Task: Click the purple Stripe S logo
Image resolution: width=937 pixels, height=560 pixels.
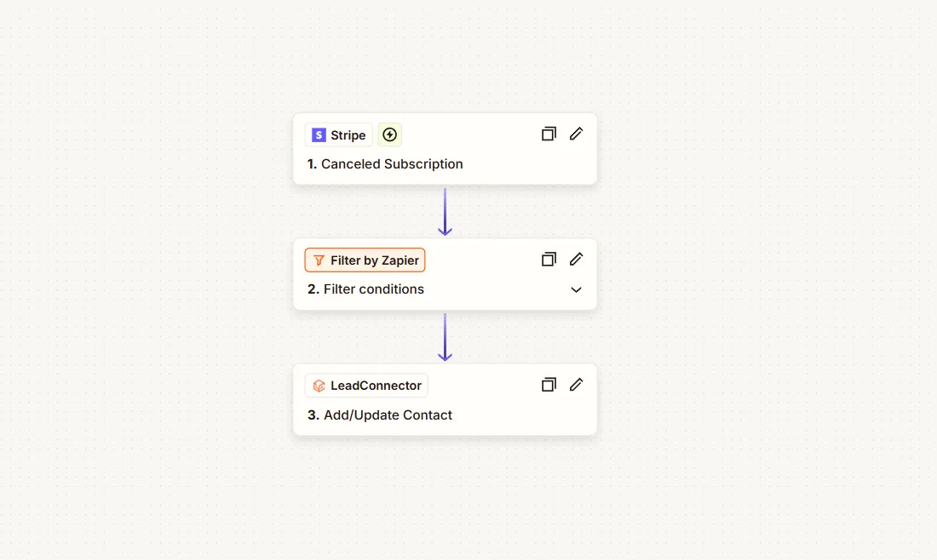Action: 319,135
